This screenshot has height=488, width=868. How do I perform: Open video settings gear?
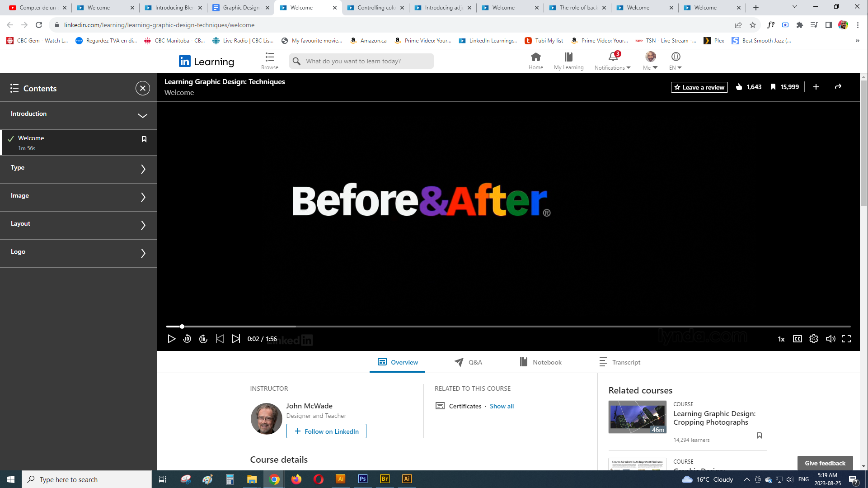click(x=813, y=339)
